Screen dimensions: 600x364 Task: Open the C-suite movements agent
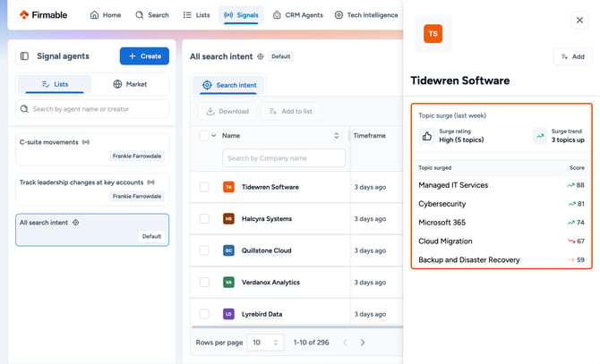92,149
